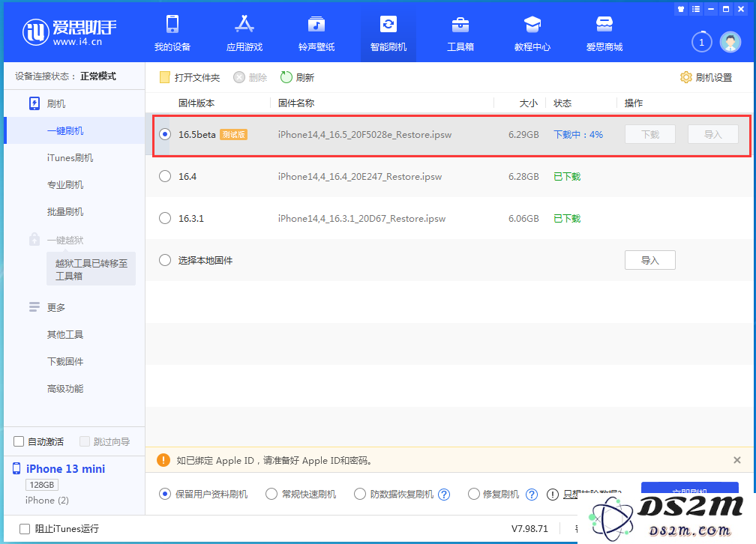The width and height of the screenshot is (756, 544).
Task: Open 铃声壁纸 ringtones and wallpapers
Action: [316, 33]
